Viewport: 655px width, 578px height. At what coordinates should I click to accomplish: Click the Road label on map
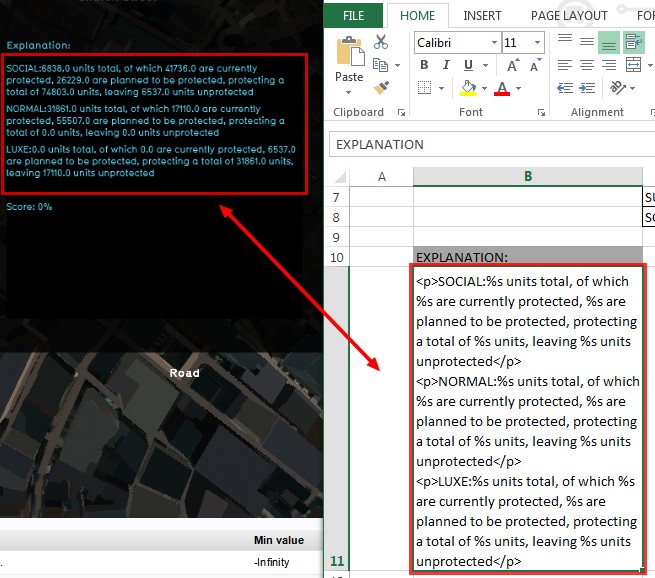(x=184, y=373)
